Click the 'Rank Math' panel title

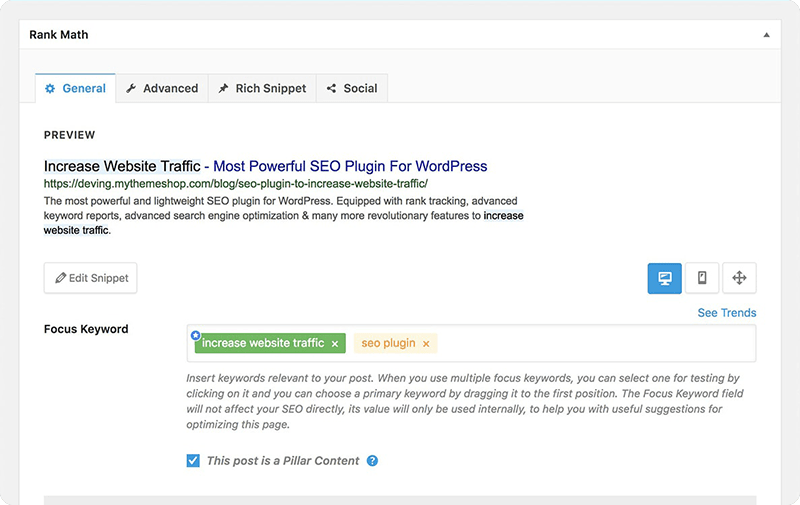point(59,35)
